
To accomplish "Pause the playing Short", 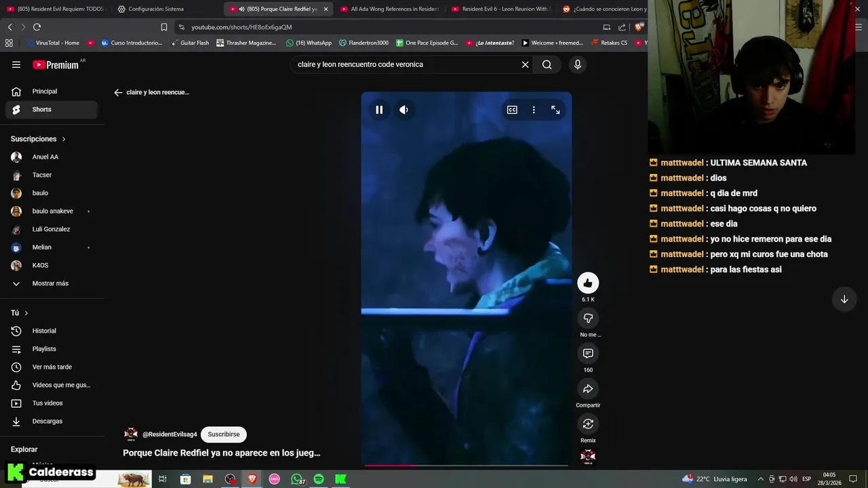I will [x=379, y=110].
